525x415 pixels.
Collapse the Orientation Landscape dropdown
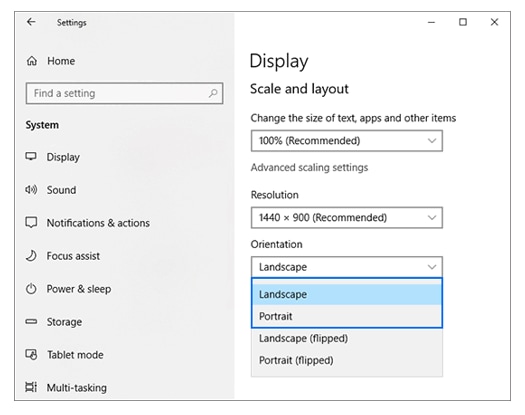[347, 267]
